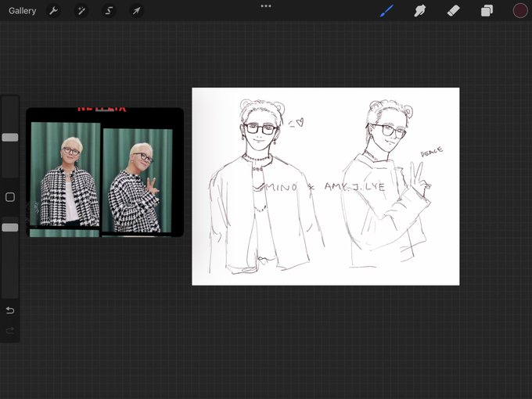Screen dimensions: 532x399
Task: Click the AMY.J.LYE signature on canvas
Action: click(x=354, y=187)
